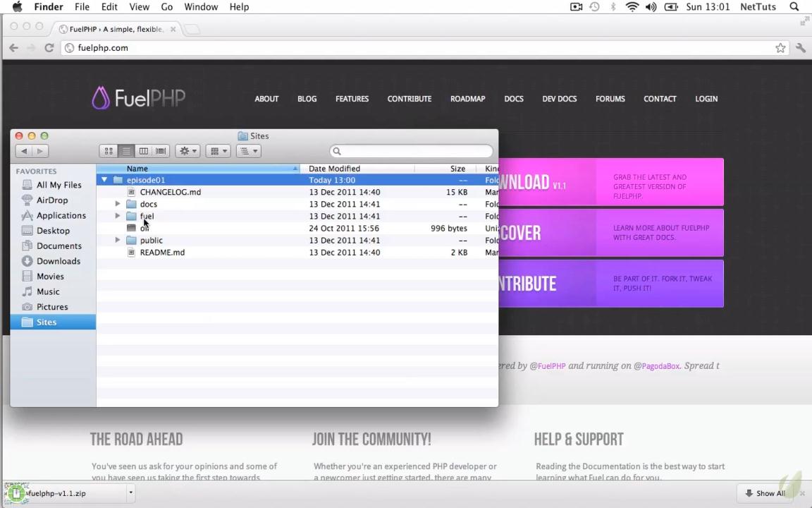The height and width of the screenshot is (508, 812).
Task: Reload the fuelphp.com page
Action: pos(49,48)
